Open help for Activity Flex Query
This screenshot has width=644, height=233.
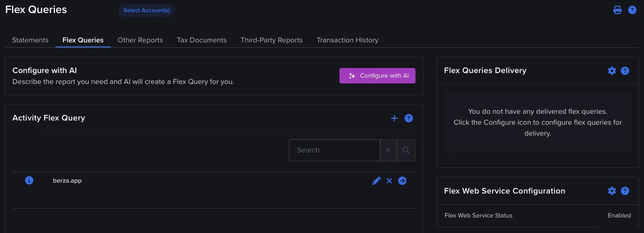tap(409, 118)
